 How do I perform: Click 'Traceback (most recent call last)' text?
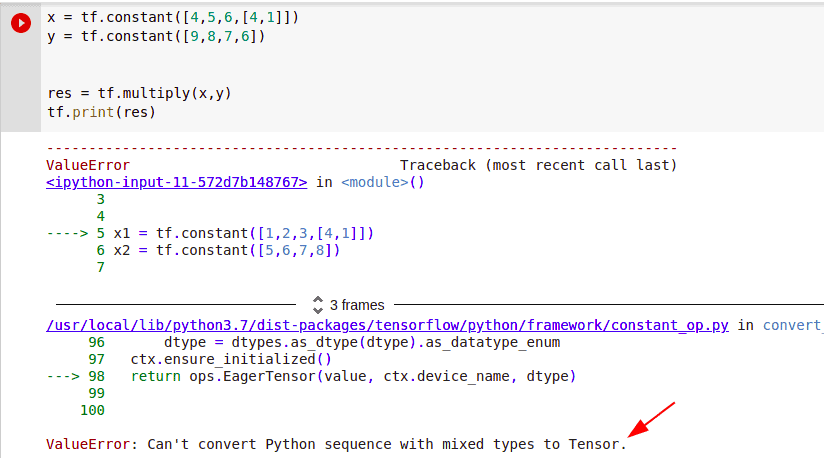pyautogui.click(x=539, y=165)
